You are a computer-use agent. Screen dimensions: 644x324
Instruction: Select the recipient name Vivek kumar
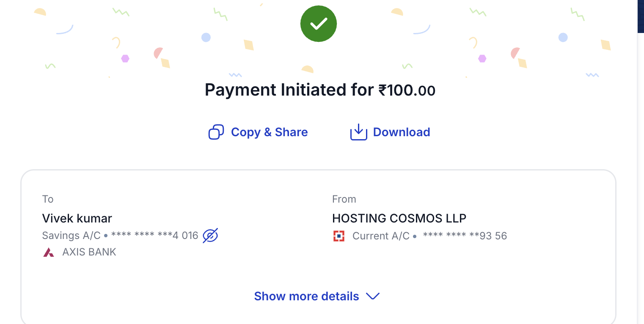pos(77,219)
